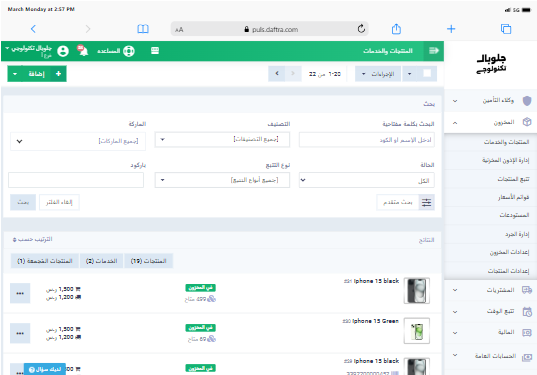The image size is (537, 375).
Task: Tap the AA reader text-size control
Action: [x=179, y=30]
